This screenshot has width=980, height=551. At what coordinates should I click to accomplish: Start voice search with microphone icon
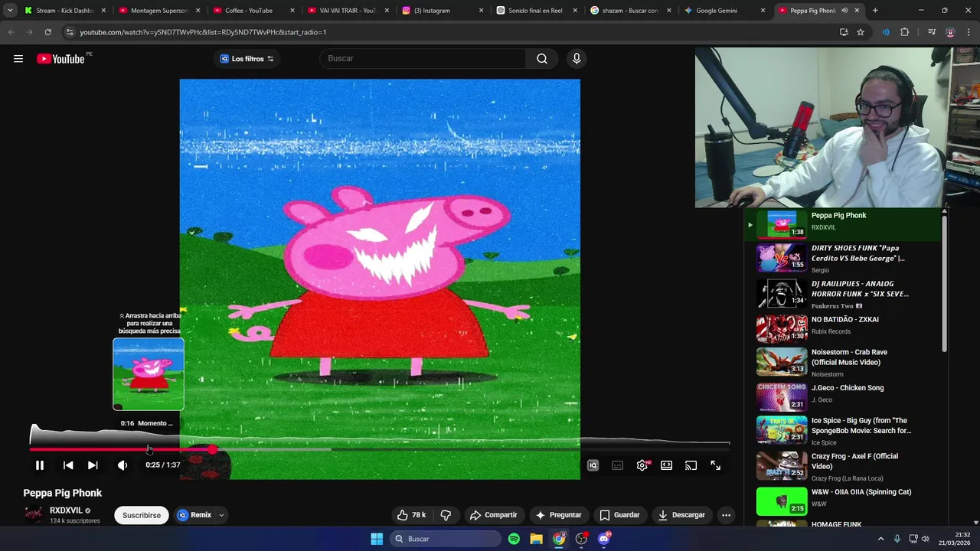click(x=577, y=59)
